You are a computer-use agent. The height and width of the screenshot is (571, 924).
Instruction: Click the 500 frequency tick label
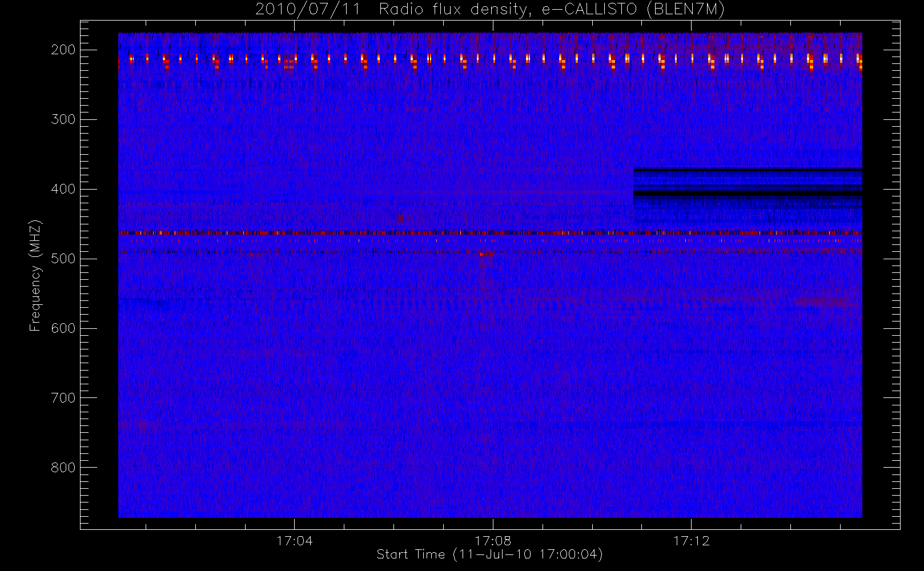point(63,259)
